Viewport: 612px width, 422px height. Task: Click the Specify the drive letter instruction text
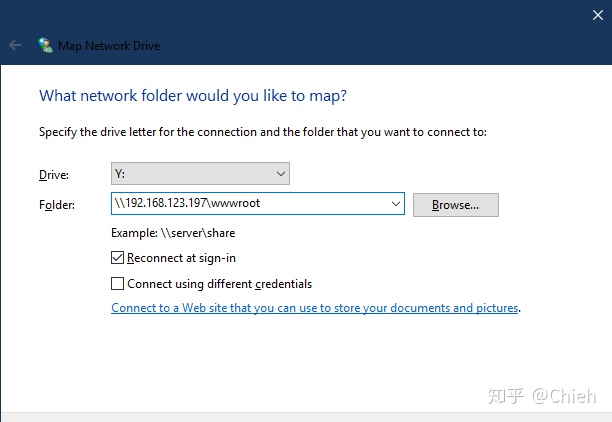(263, 132)
